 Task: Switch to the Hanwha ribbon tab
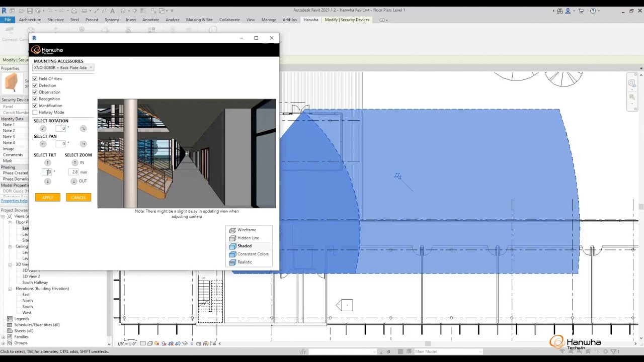[x=310, y=20]
